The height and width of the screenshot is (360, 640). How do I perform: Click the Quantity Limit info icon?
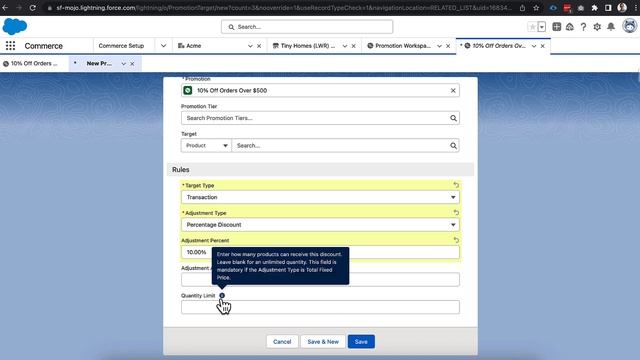coord(222,296)
